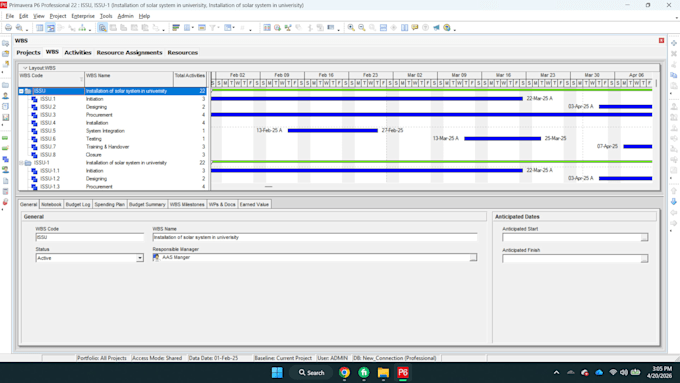Click the ISSU.6 Testing Gantt bar
Screen dimensions: 680x383
coord(503,139)
